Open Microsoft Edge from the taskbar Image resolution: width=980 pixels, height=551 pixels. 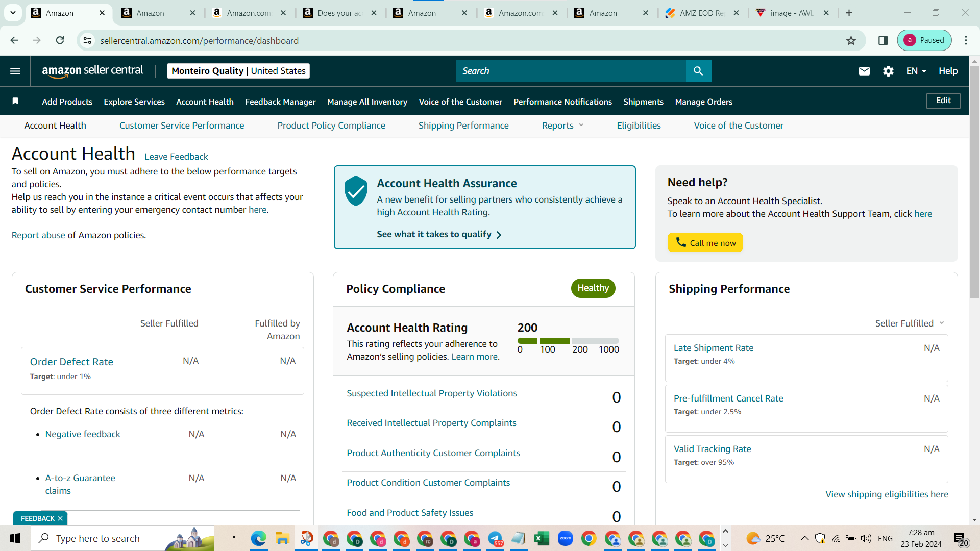(x=259, y=538)
